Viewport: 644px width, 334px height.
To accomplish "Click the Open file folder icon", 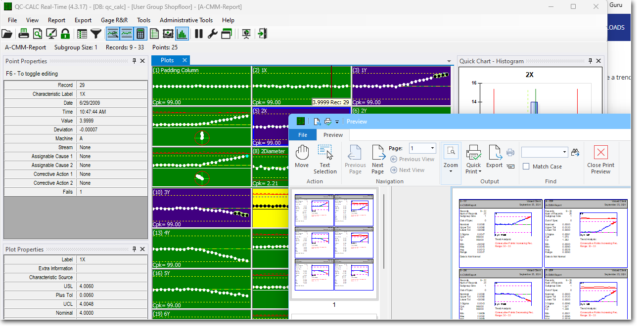I will (x=7, y=34).
